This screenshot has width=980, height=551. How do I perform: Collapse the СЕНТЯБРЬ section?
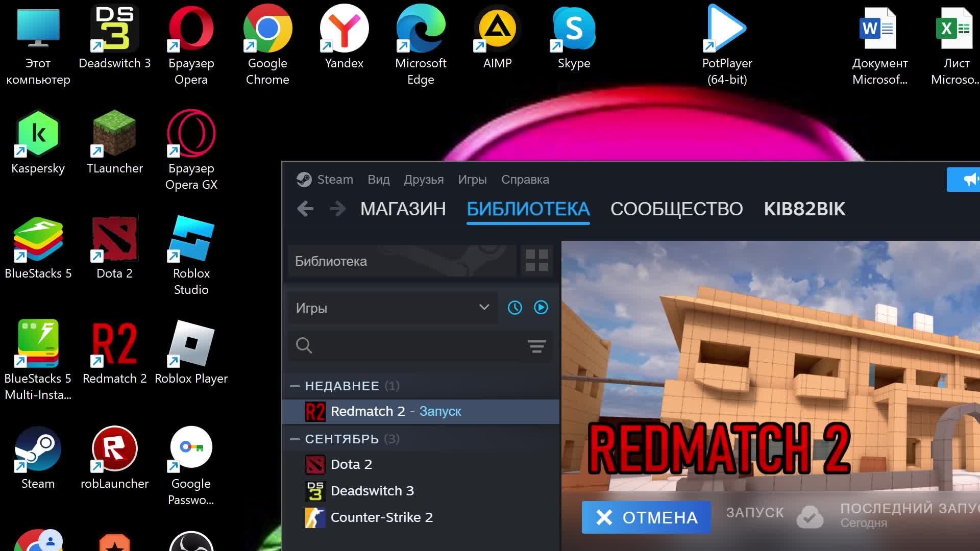[295, 439]
